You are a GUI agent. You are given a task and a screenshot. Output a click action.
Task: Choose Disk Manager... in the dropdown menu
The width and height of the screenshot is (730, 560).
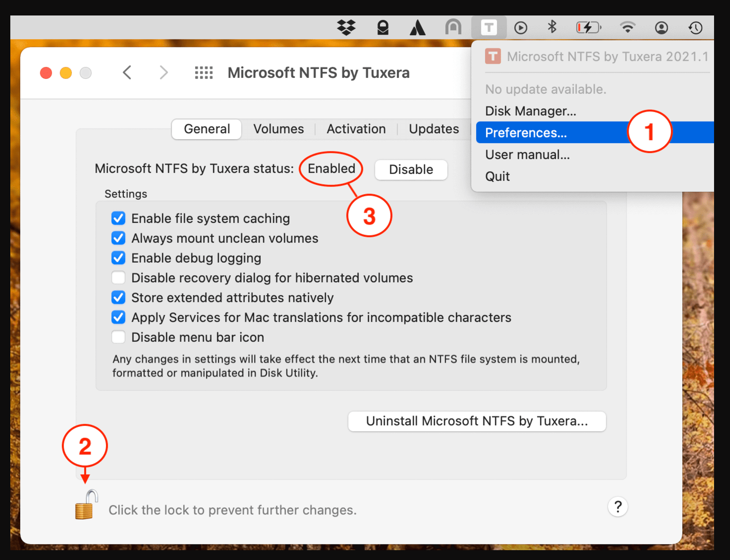[x=530, y=111]
